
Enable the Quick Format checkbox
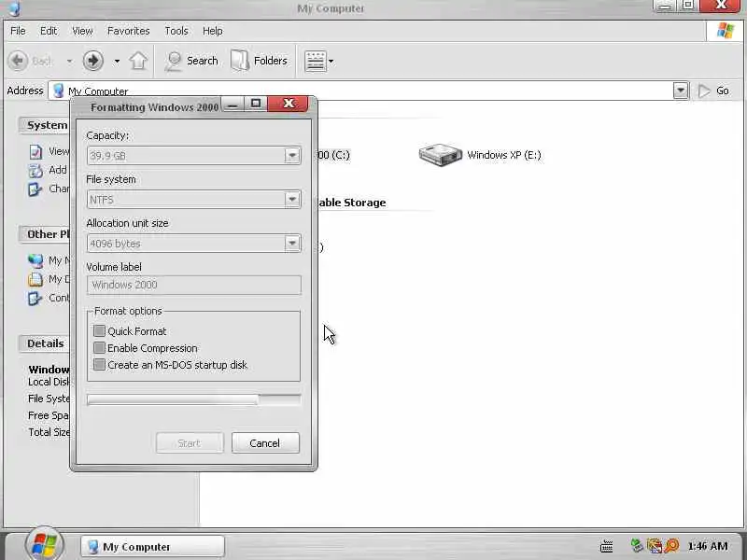(99, 331)
